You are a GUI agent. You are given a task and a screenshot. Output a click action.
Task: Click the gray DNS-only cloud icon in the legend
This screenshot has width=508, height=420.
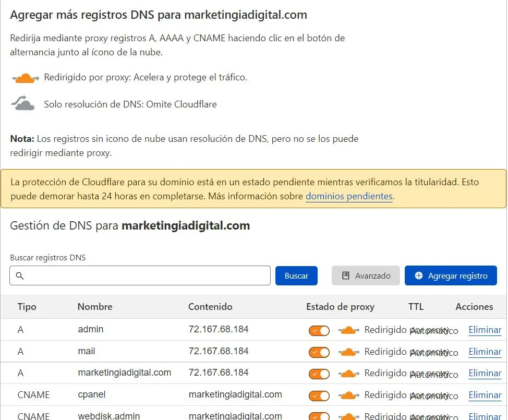pos(22,103)
